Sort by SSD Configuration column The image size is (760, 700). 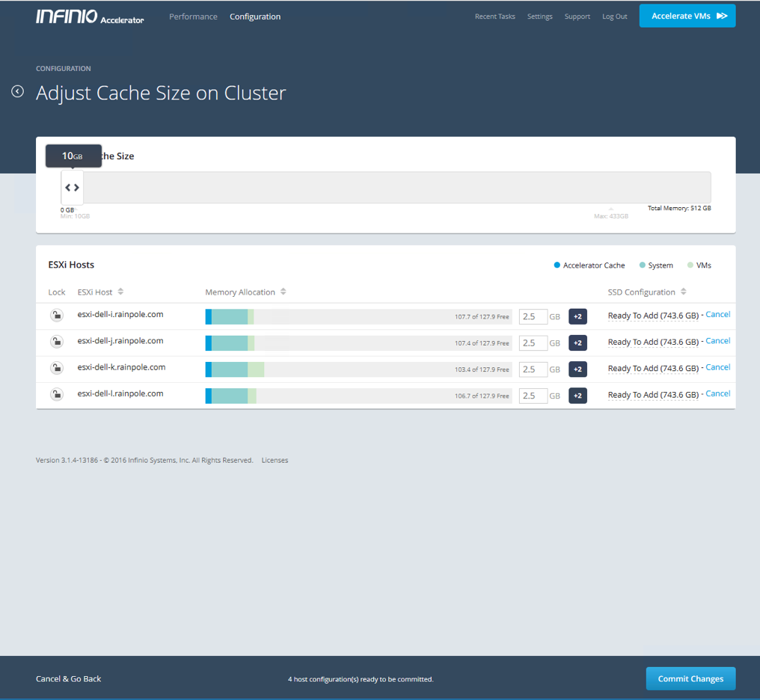[684, 292]
